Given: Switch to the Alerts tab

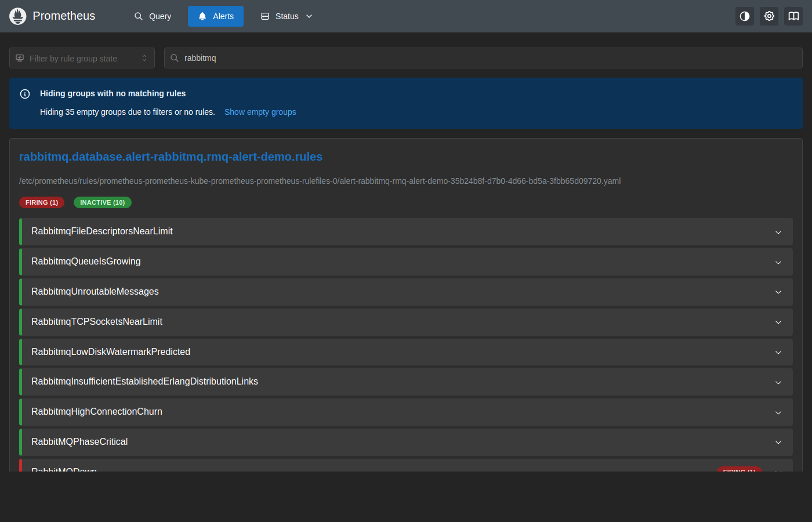Looking at the screenshot, I should (216, 16).
